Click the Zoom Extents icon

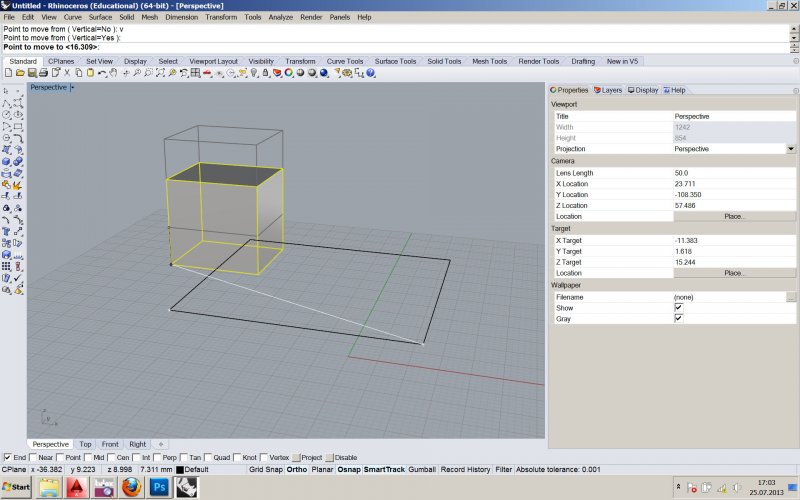pyautogui.click(x=160, y=73)
